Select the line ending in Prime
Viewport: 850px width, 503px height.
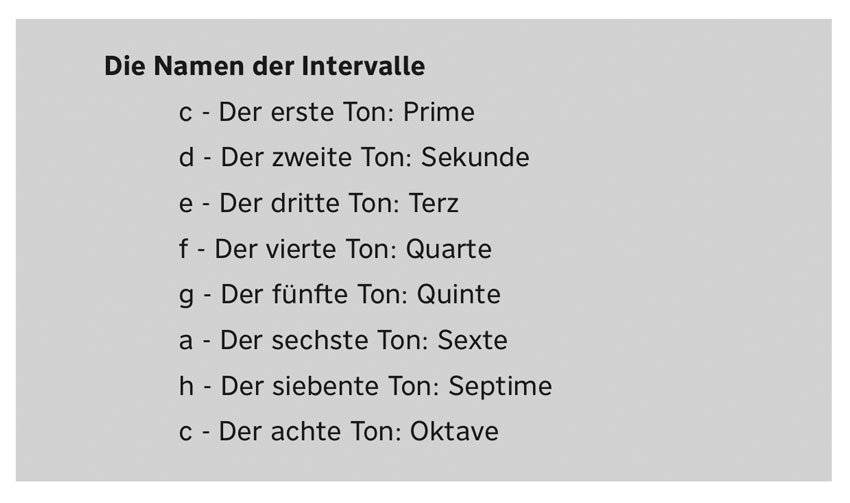pyautogui.click(x=327, y=112)
